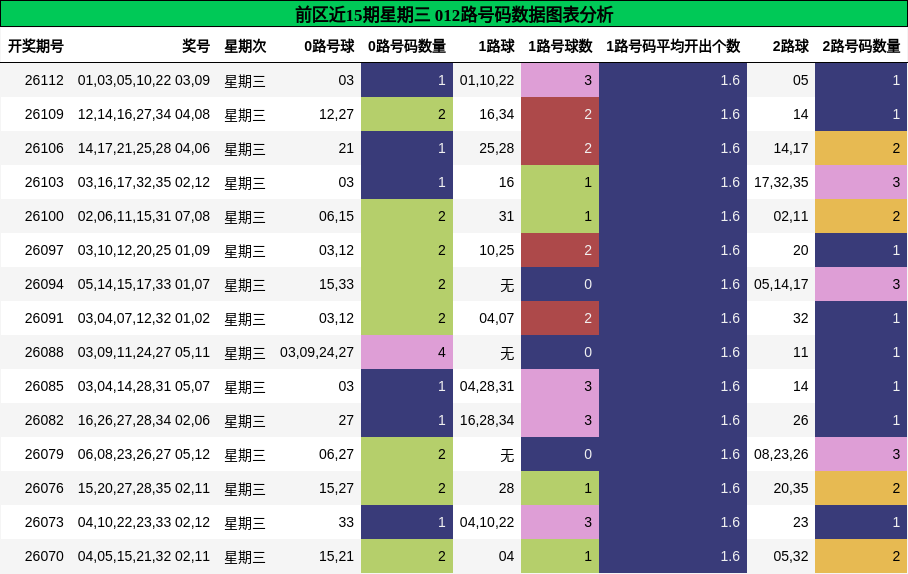The image size is (908, 574).
Task: Click the 1路球 column header
Action: (496, 46)
